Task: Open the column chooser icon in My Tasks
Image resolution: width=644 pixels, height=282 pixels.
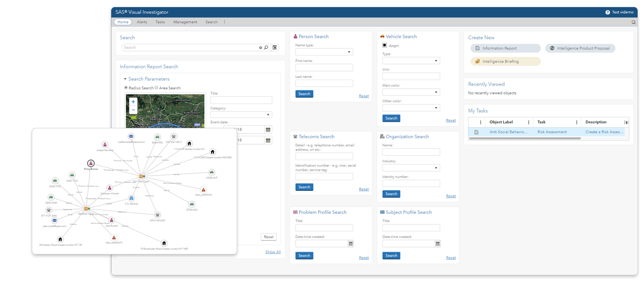Action: (x=626, y=122)
